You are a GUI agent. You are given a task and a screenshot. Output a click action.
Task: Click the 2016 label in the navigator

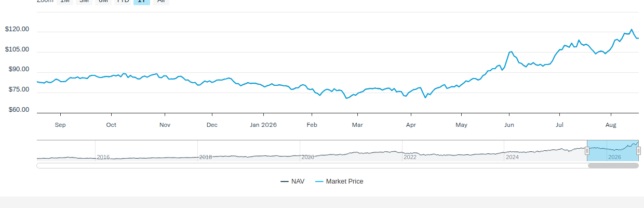(x=103, y=157)
